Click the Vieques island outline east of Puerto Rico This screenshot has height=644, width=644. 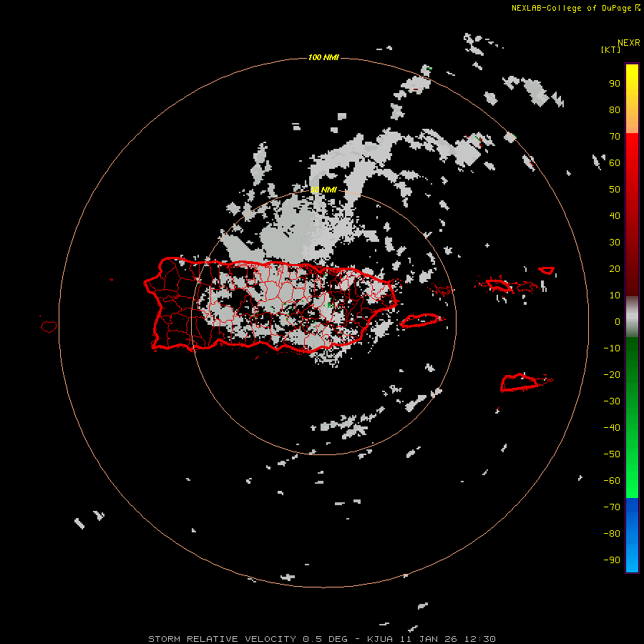(x=420, y=321)
